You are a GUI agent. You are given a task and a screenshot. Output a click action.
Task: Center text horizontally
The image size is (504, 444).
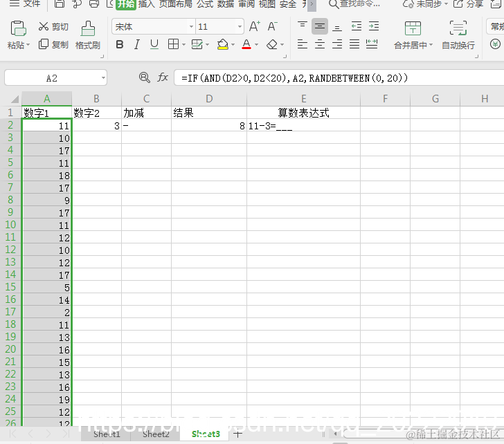click(x=320, y=44)
